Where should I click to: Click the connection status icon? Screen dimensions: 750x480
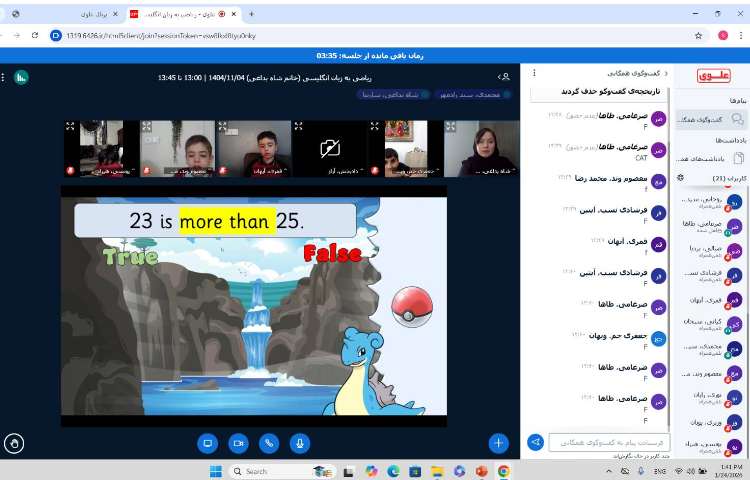pyautogui.click(x=21, y=76)
